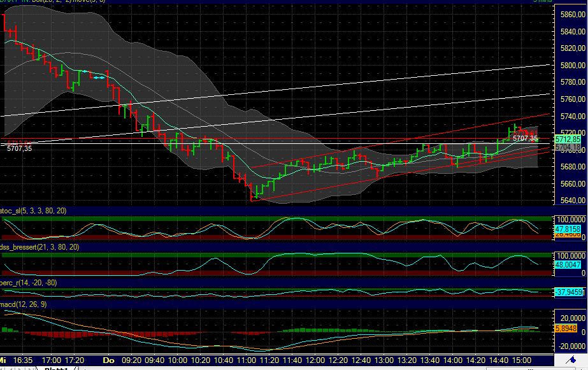
Task: Click the 5707,35 label at the chart's left edge
Action: [x=20, y=148]
